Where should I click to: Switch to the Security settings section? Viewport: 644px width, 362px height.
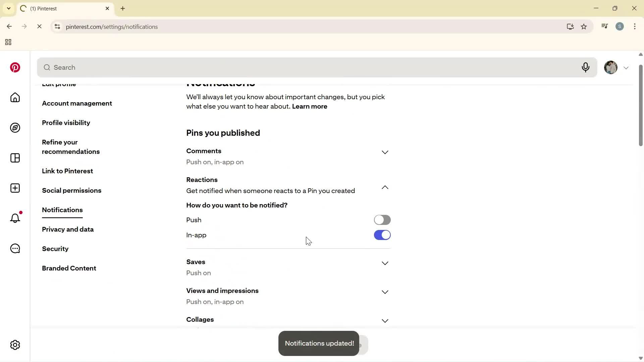click(55, 249)
